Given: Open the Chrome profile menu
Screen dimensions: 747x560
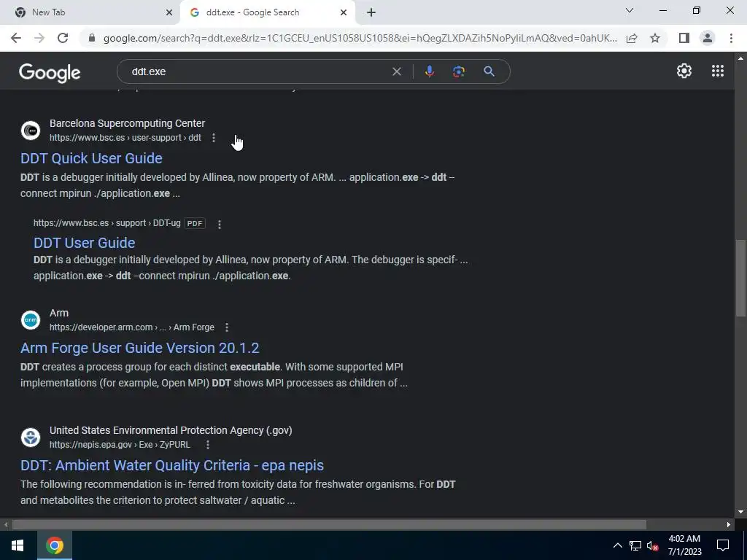Looking at the screenshot, I should [708, 38].
